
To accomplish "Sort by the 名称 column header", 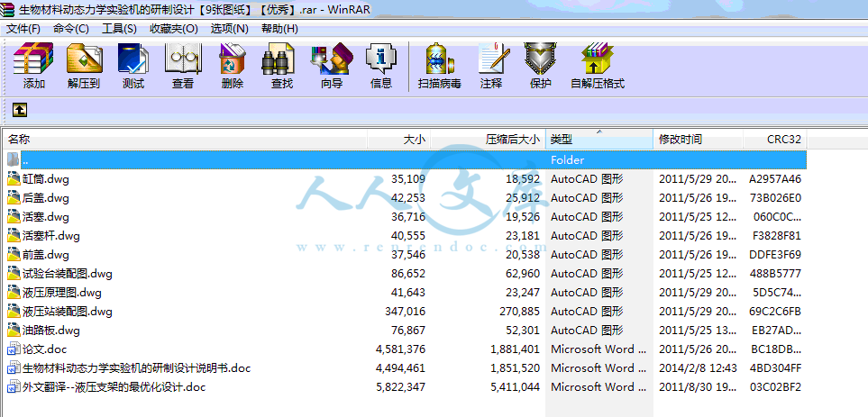I will coord(185,140).
